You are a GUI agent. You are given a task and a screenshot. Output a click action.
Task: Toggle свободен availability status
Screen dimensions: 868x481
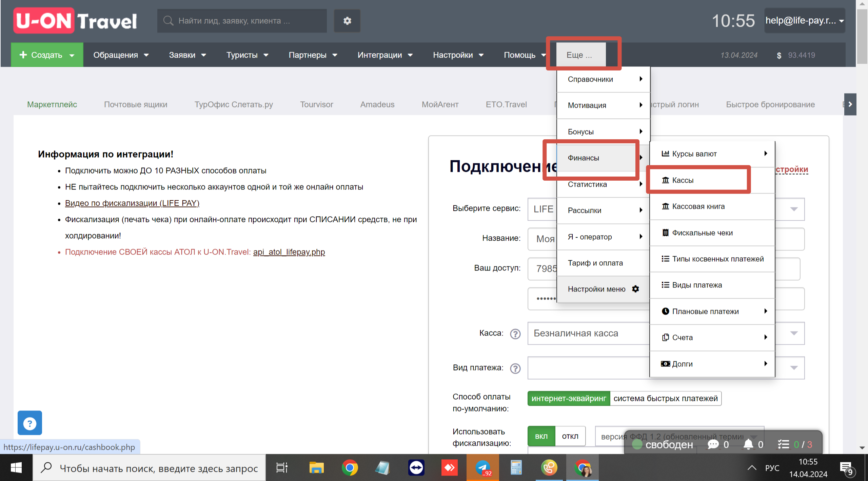pos(663,444)
